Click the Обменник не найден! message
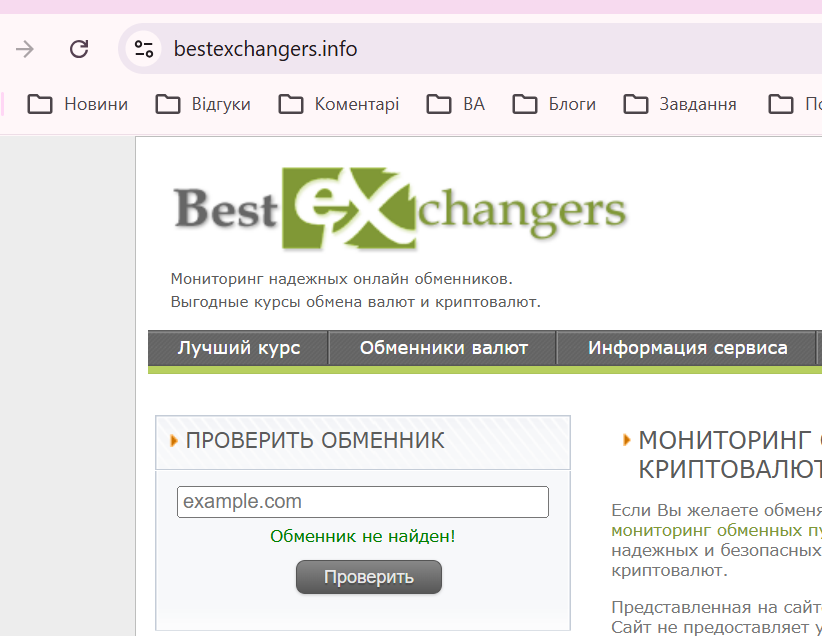Image resolution: width=822 pixels, height=636 pixels. tap(363, 536)
